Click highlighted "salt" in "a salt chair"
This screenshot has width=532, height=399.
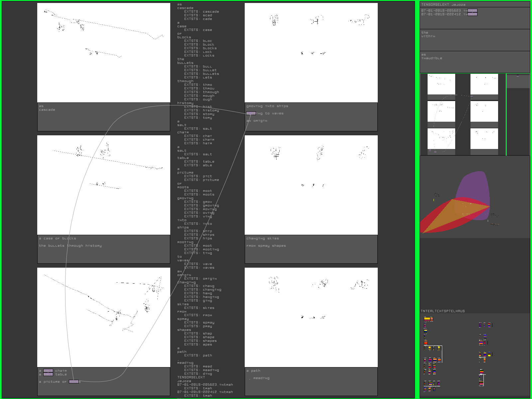tap(48, 371)
